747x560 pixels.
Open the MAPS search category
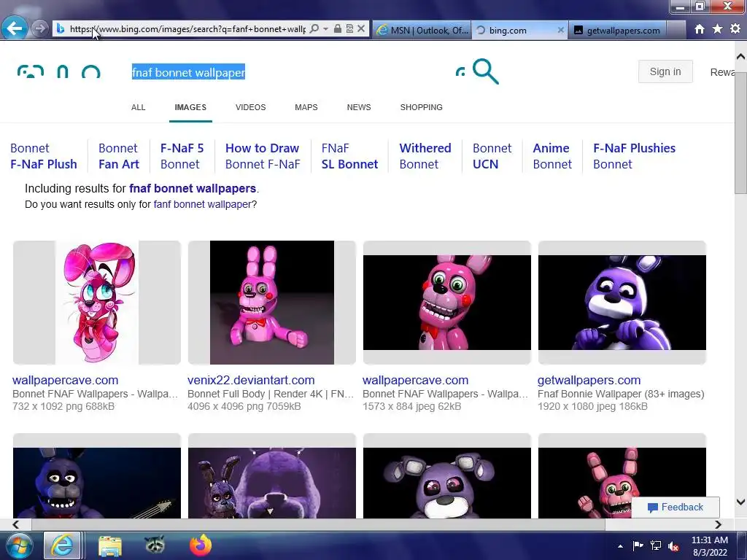point(306,107)
